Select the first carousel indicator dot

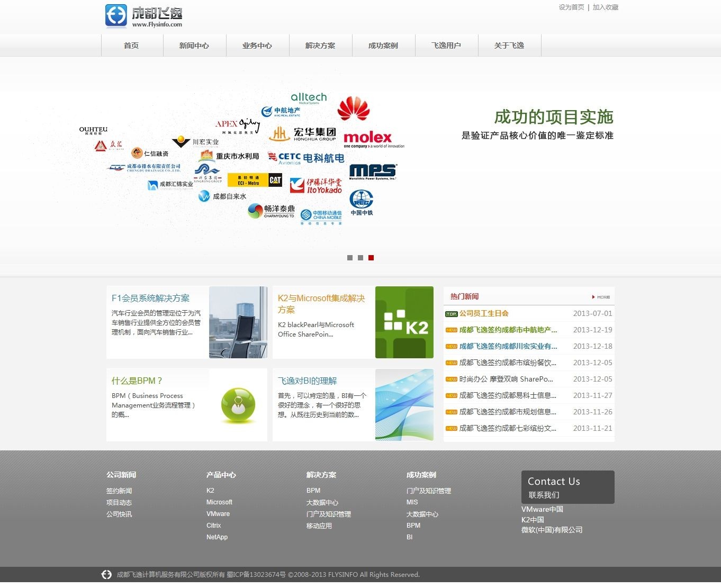tap(350, 258)
